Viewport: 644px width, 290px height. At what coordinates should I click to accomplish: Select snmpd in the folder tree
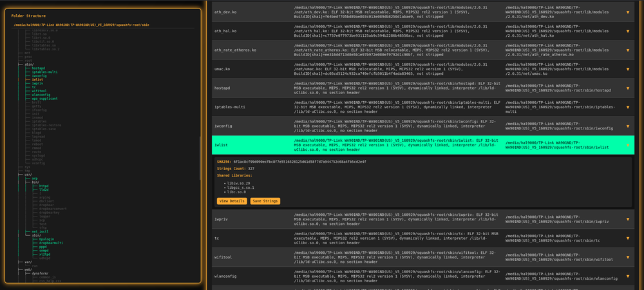click(44, 251)
